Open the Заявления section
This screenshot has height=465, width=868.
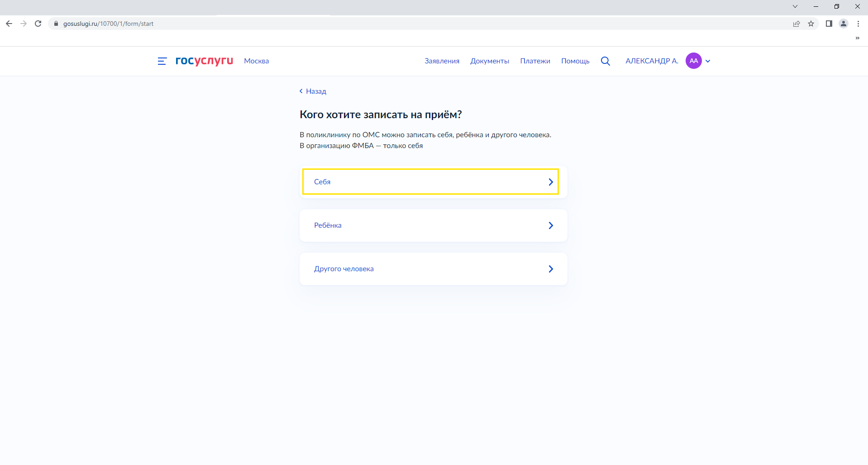coord(442,61)
